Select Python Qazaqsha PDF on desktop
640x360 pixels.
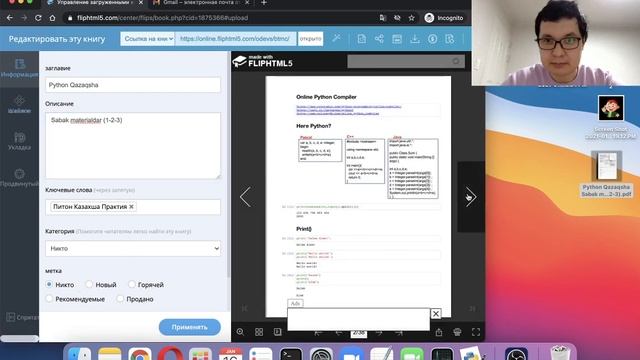[607, 174]
